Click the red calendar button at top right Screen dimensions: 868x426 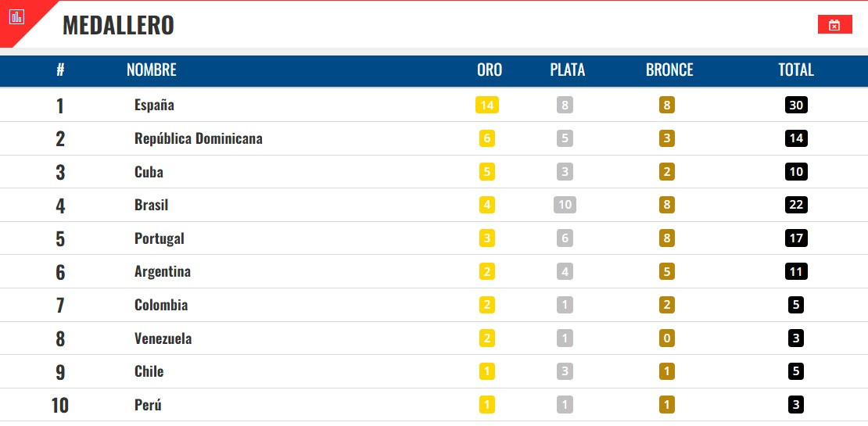pyautogui.click(x=835, y=24)
